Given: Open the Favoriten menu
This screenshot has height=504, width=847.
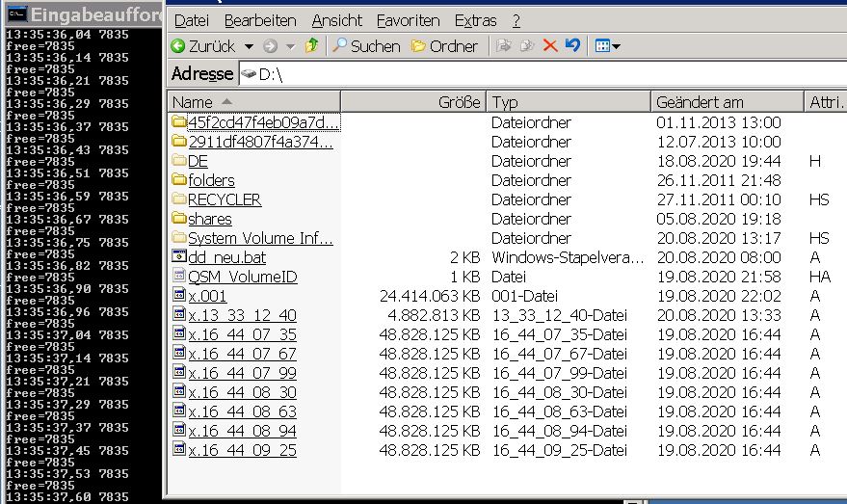Looking at the screenshot, I should pyautogui.click(x=408, y=20).
